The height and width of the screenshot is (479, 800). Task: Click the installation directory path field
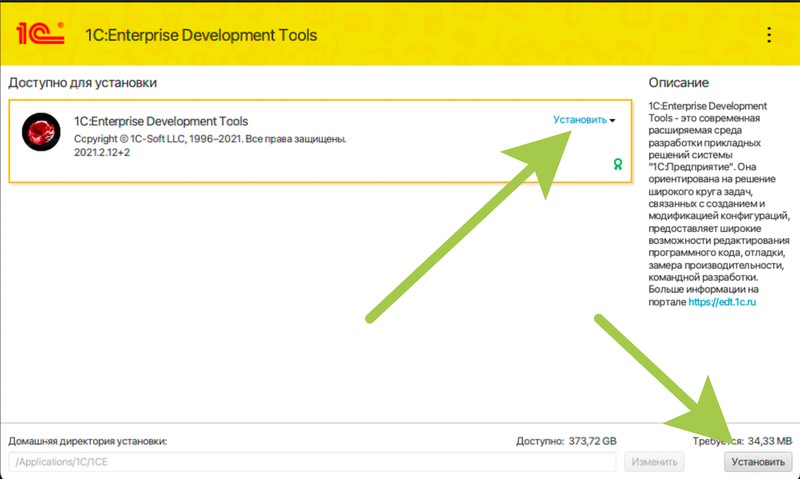point(312,462)
